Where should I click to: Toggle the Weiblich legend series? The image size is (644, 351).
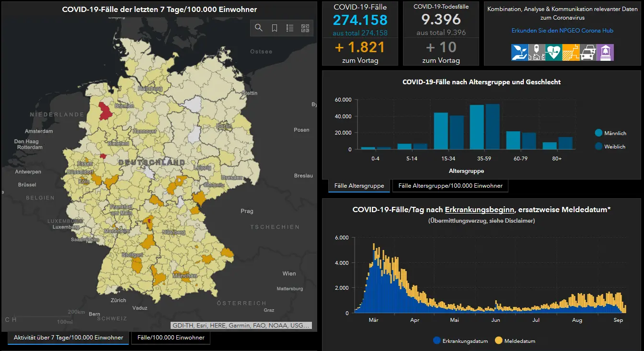tap(610, 147)
